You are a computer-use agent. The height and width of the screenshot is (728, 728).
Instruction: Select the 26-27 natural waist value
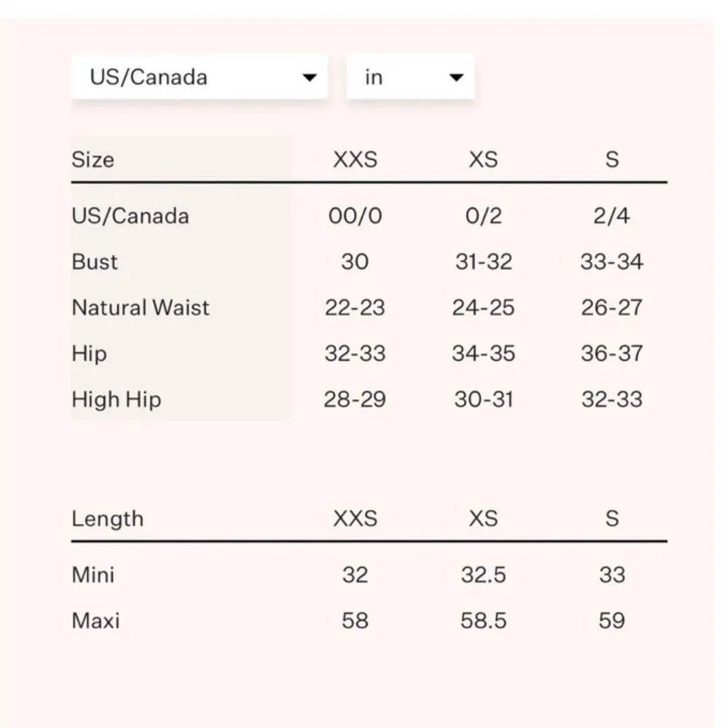click(x=612, y=307)
